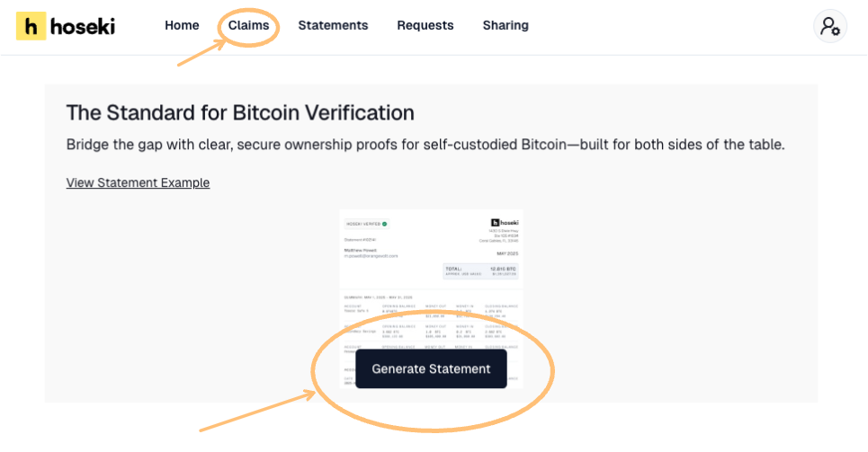Image resolution: width=868 pixels, height=452 pixels.
Task: Click the Total BTC box in the preview
Action: tap(481, 271)
